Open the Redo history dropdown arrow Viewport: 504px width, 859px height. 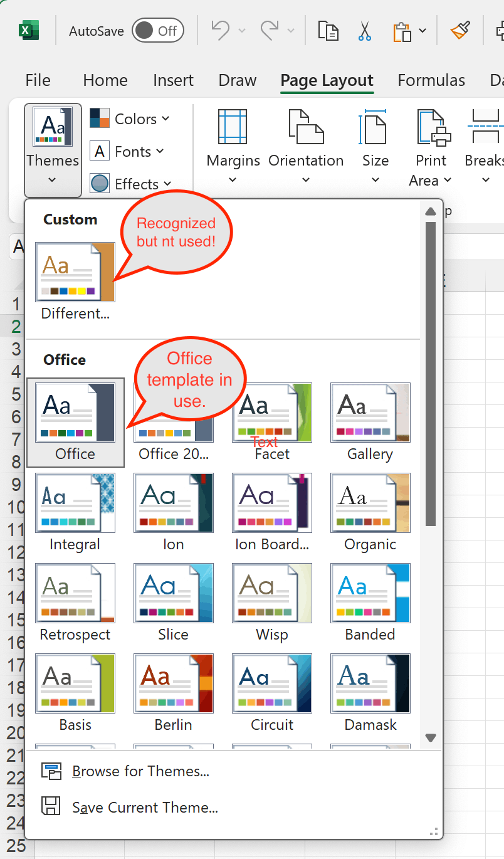click(x=291, y=31)
